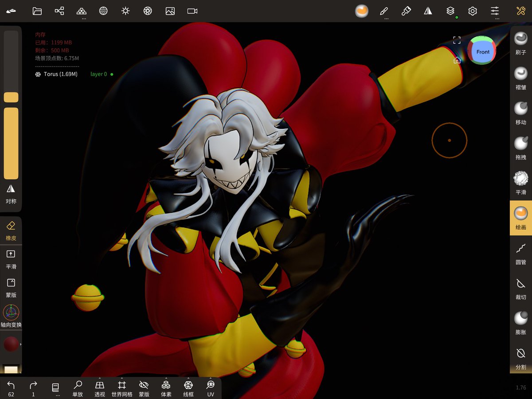Toggle 透视 perspective view

(x=100, y=388)
